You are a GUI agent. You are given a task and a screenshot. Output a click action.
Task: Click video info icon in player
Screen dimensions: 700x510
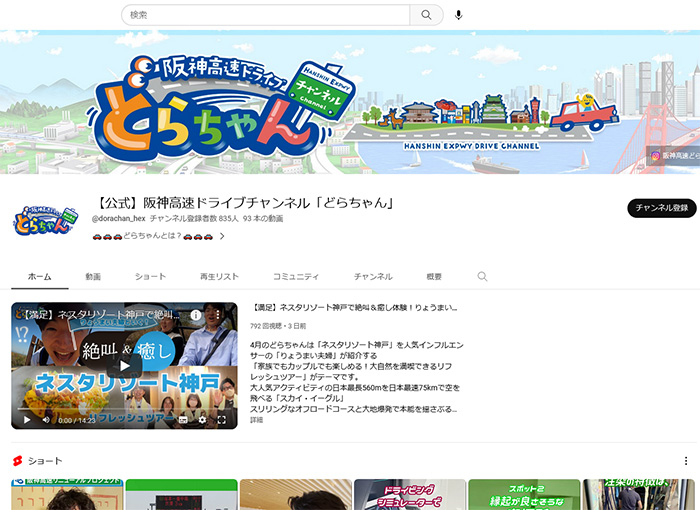(196, 315)
